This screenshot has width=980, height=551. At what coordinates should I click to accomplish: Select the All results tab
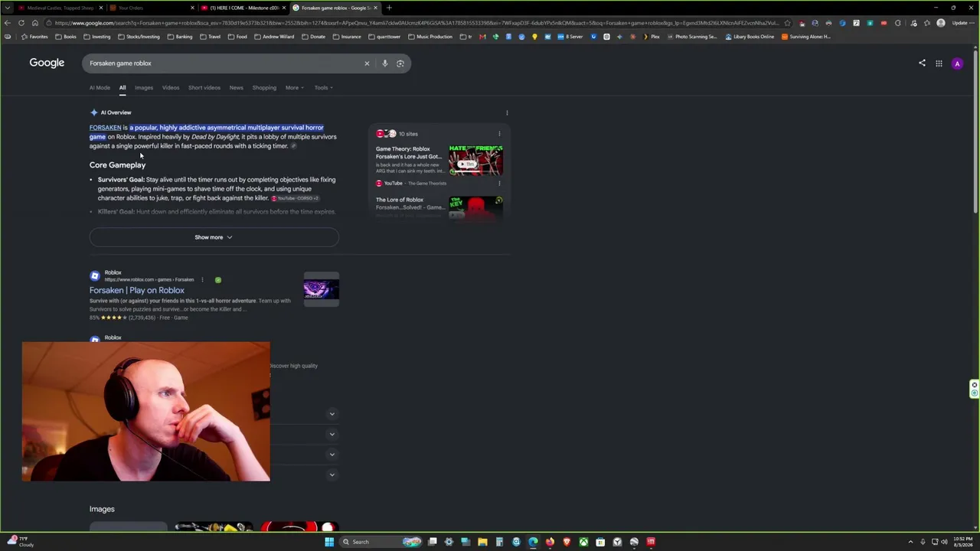(122, 87)
